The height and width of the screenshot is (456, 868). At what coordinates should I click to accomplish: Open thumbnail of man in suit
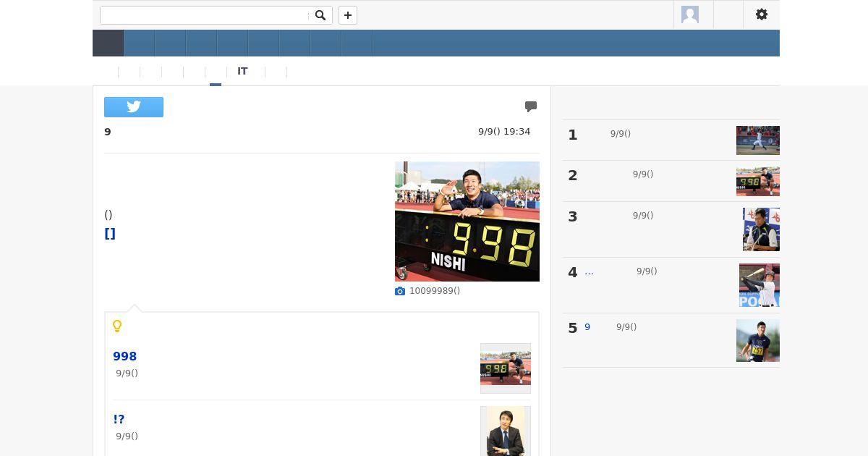click(x=506, y=431)
